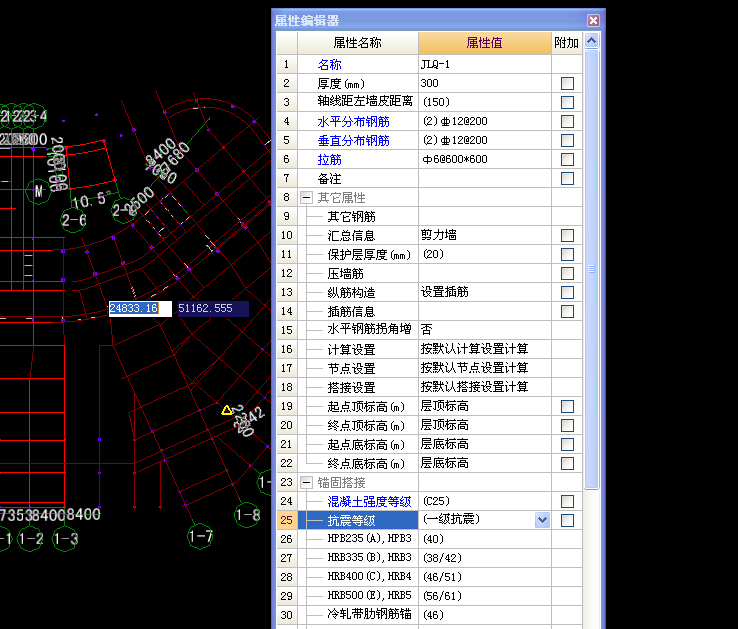The width and height of the screenshot is (738, 629).
Task: Enable the 附加 checkbox for 水平分布钢筋
Action: (x=567, y=121)
